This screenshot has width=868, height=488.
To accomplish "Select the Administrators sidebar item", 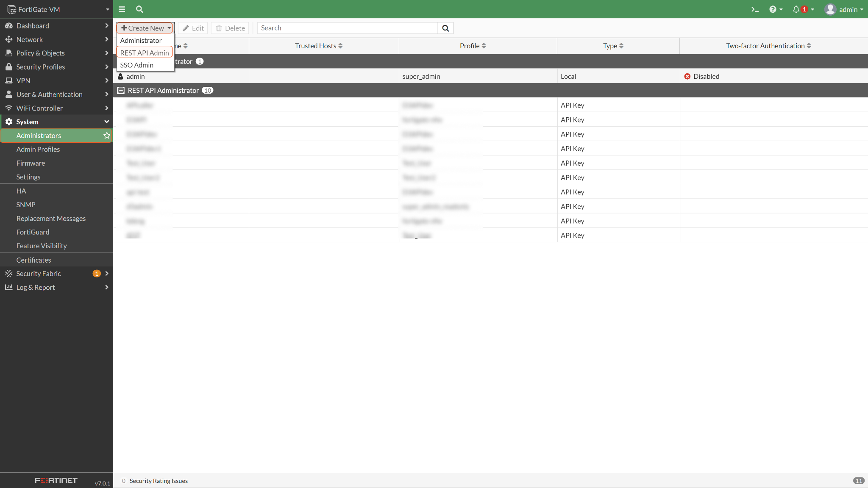I will pyautogui.click(x=56, y=136).
